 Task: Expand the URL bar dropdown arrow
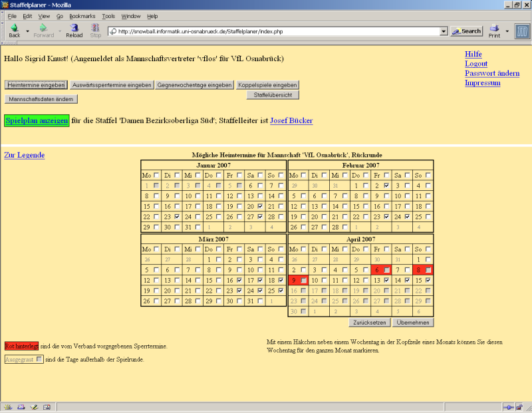click(x=444, y=31)
